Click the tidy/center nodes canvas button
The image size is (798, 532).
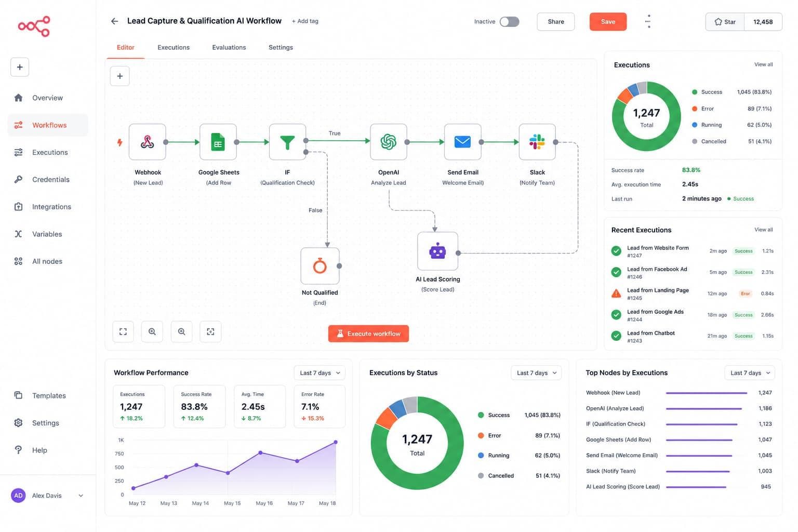pyautogui.click(x=210, y=331)
